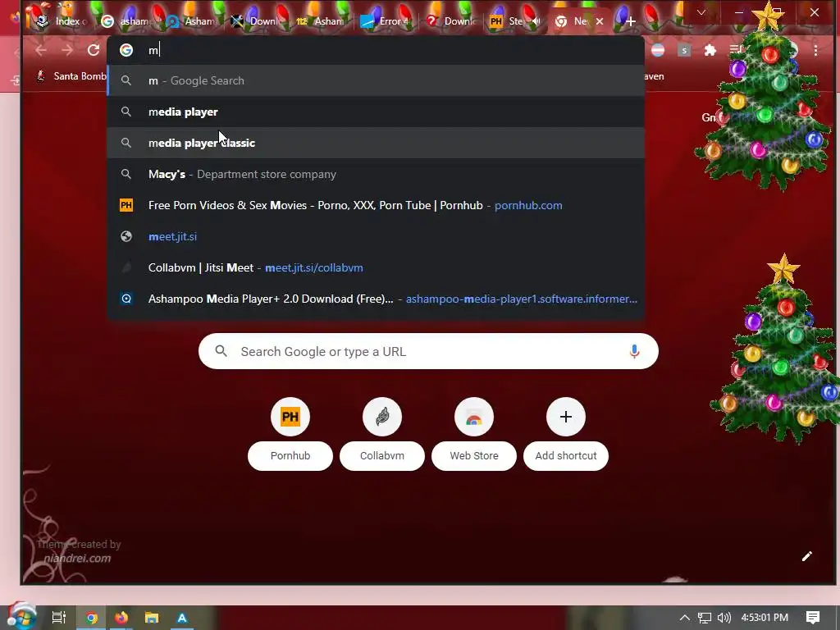The height and width of the screenshot is (630, 840).
Task: Select Ashampoo Media Player+ 2.0 Download suggestion
Action: [376, 299]
